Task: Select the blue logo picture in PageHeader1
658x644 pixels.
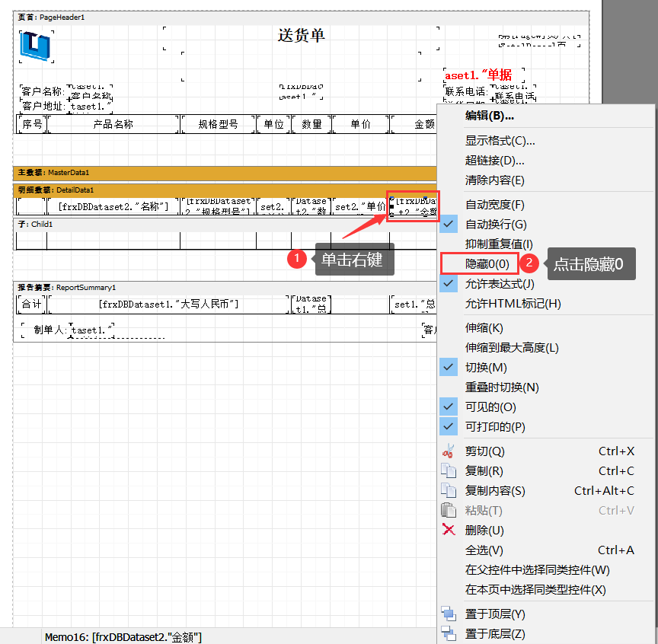Action: tap(36, 46)
